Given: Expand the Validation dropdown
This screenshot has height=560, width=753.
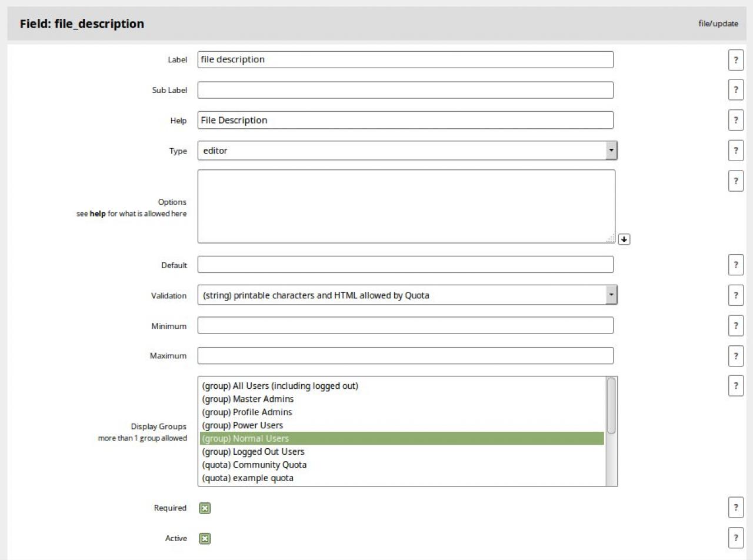Looking at the screenshot, I should (407, 295).
